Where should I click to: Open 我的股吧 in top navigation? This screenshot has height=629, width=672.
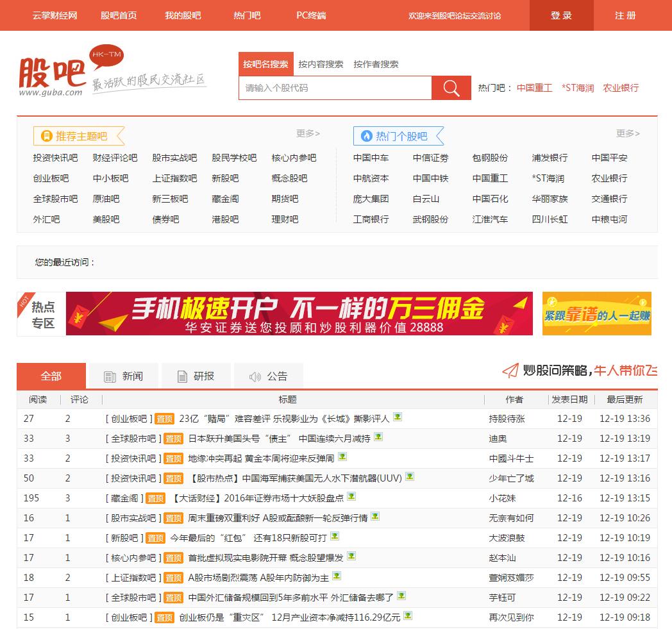pos(183,15)
